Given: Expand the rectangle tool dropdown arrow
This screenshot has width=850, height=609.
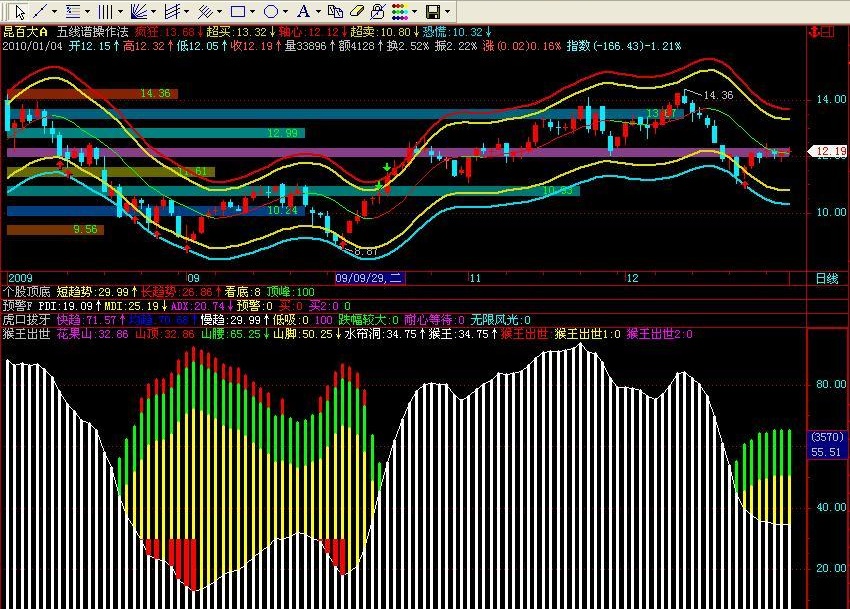Looking at the screenshot, I should tap(253, 12).
